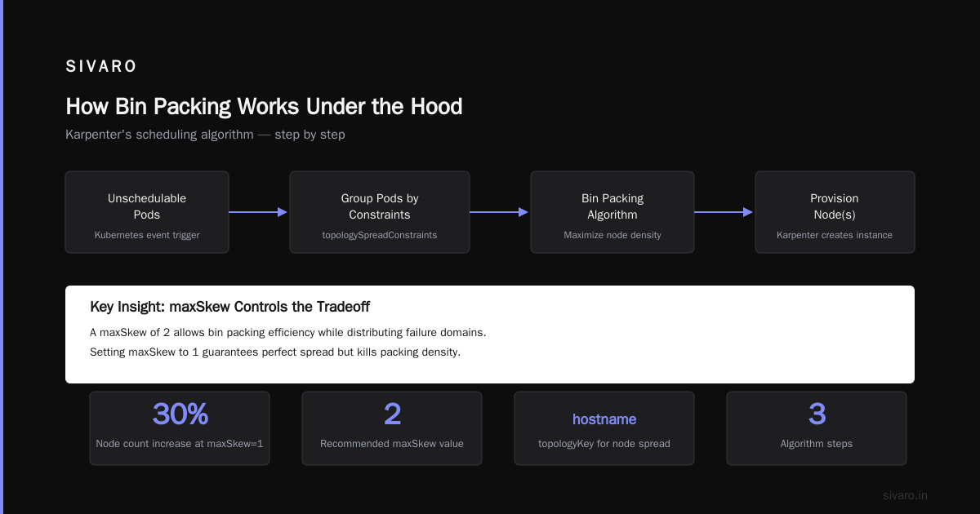Click arrow between Unschedulable Pods and Group Pods
The width and height of the screenshot is (980, 514).
pyautogui.click(x=259, y=212)
